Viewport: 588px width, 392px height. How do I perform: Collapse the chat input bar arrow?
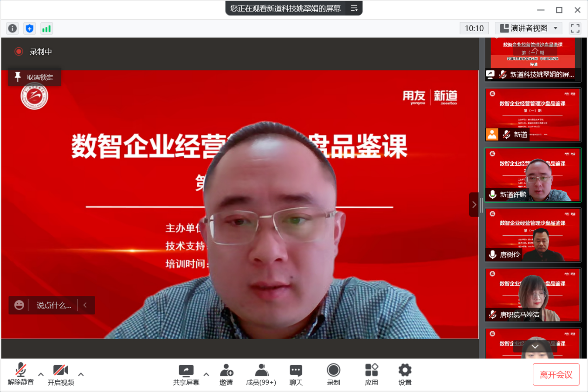[x=85, y=305]
